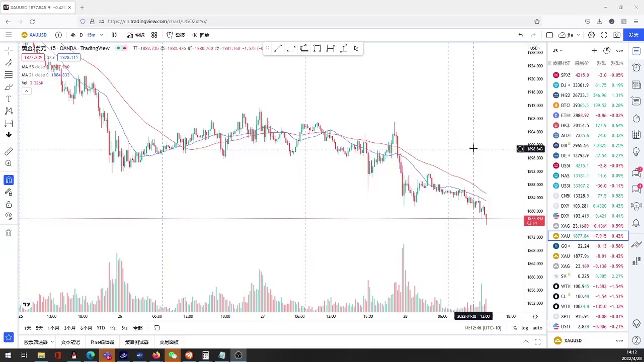This screenshot has height=362, width=644.
Task: Remove drawings with the trash icon
Action: (x=9, y=233)
